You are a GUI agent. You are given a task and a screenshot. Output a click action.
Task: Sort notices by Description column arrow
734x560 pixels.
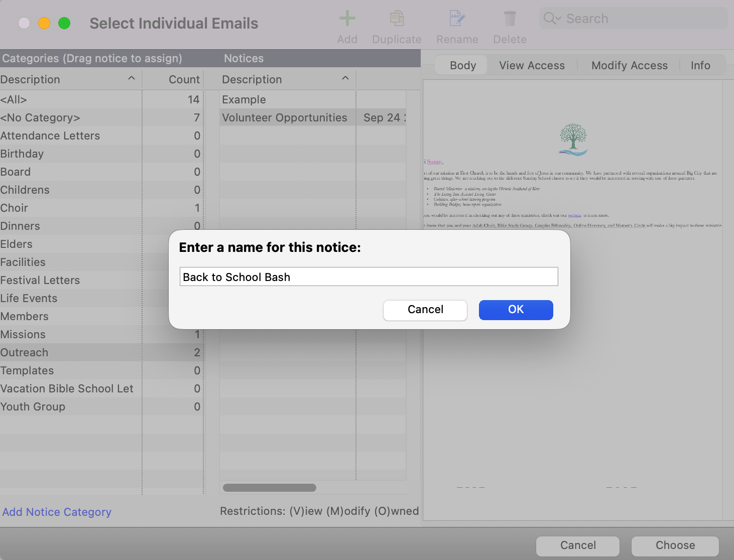point(345,78)
